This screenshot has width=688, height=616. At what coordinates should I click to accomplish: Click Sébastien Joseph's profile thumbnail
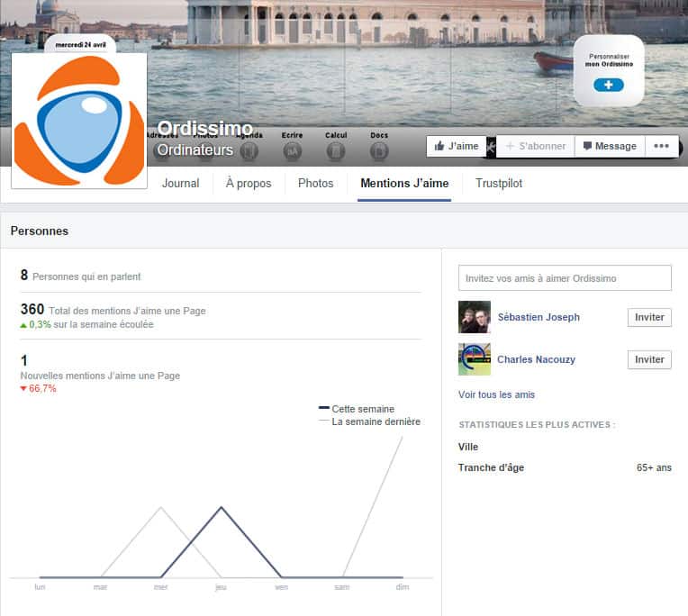[475, 317]
